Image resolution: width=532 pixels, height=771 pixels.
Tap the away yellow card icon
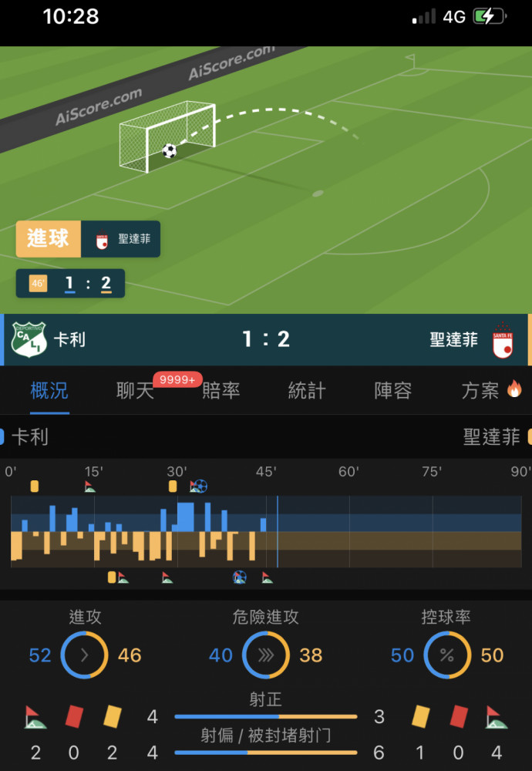coord(420,716)
